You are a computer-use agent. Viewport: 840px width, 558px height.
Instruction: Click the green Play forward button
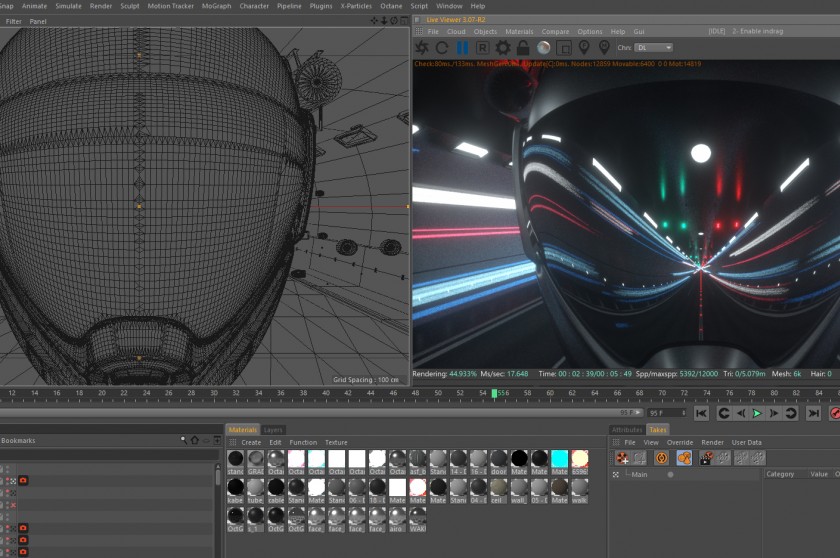point(757,413)
